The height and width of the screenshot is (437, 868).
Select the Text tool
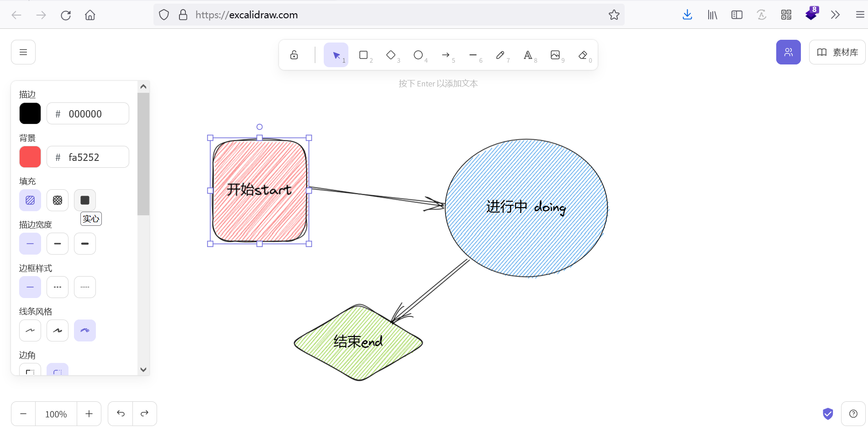pyautogui.click(x=528, y=55)
